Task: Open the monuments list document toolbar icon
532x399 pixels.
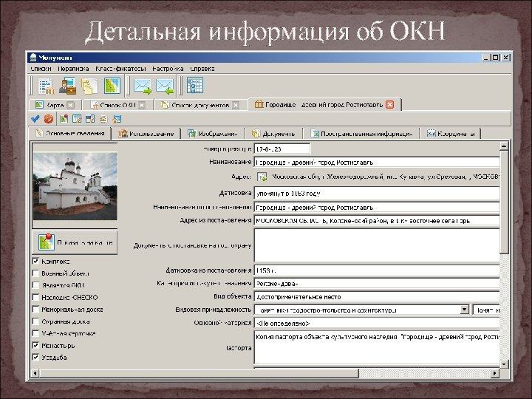Action: pyautogui.click(x=46, y=86)
